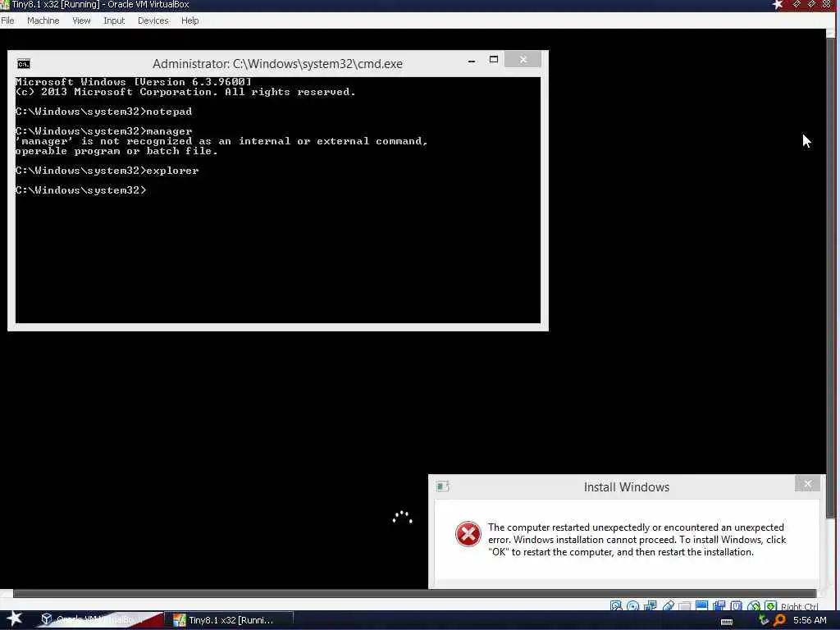Click the cmd.exe window title text
This screenshot has height=630, width=840.
[277, 64]
